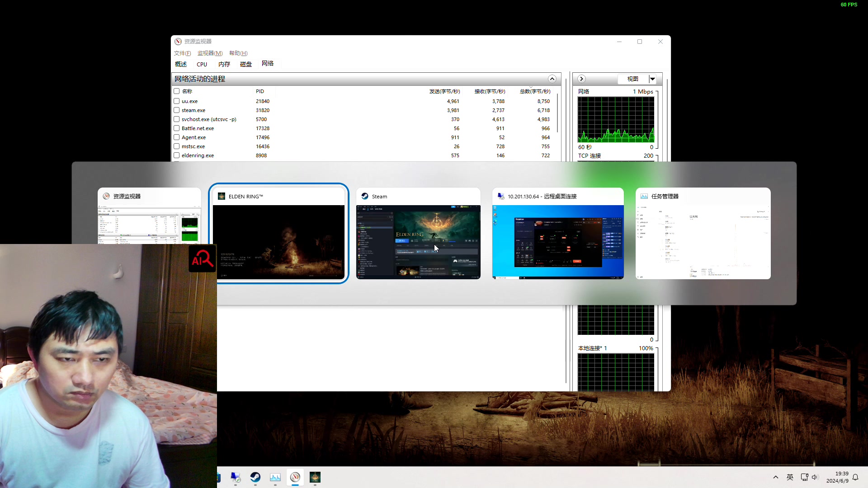
Task: Select the uu.exe process name
Action: [189, 101]
